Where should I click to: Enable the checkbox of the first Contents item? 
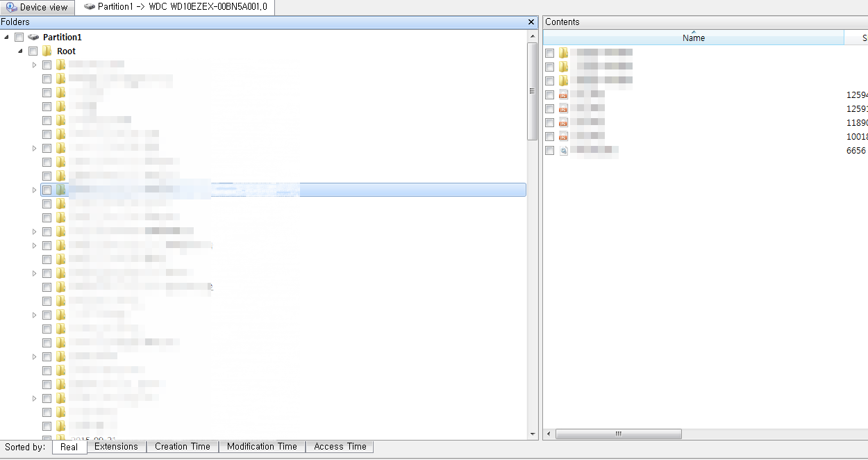pos(549,53)
